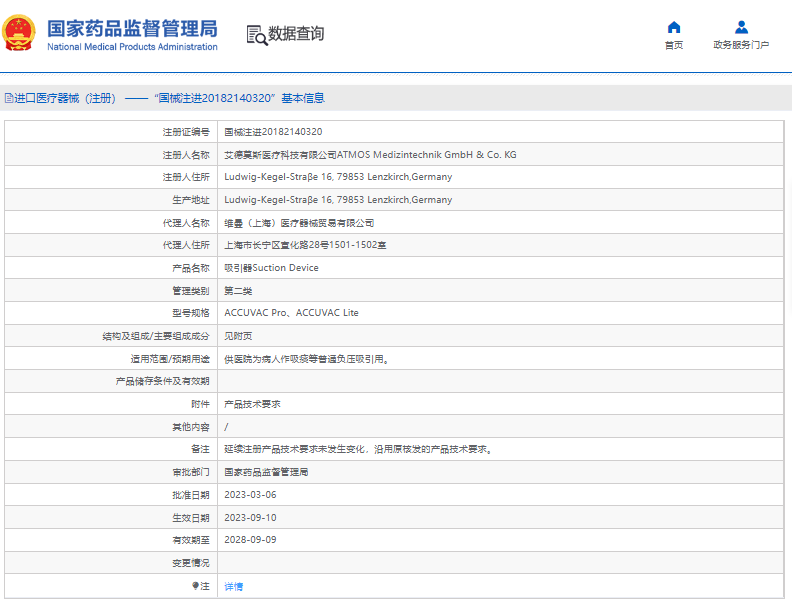Click 代理人住所 label cell
The width and height of the screenshot is (792, 603).
[111, 245]
